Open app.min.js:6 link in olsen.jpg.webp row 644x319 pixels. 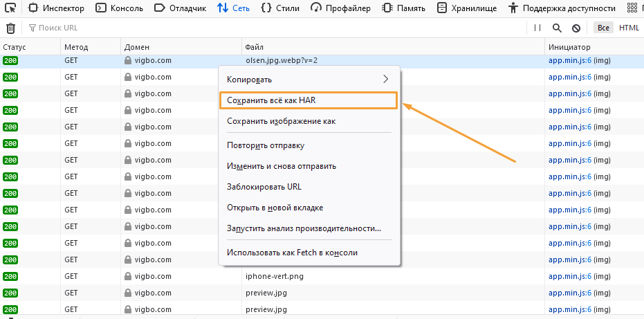pyautogui.click(x=570, y=60)
